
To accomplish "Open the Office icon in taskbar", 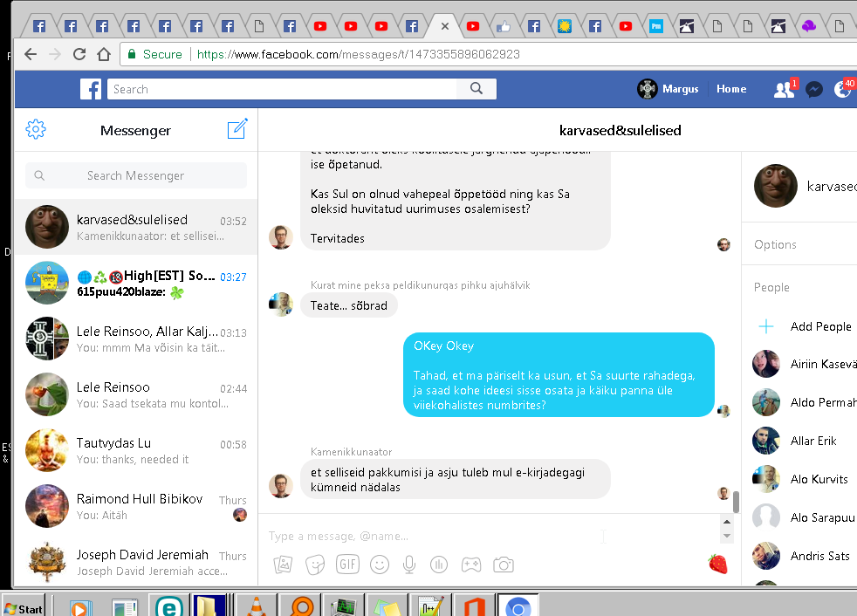I will [474, 605].
